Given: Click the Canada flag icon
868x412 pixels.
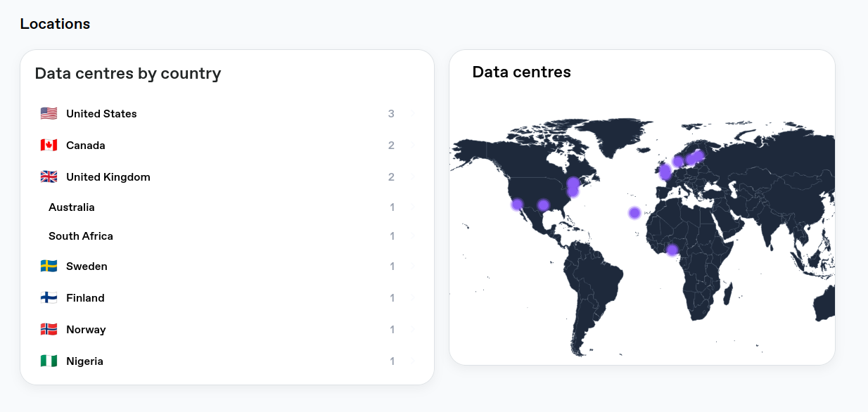Looking at the screenshot, I should (49, 145).
